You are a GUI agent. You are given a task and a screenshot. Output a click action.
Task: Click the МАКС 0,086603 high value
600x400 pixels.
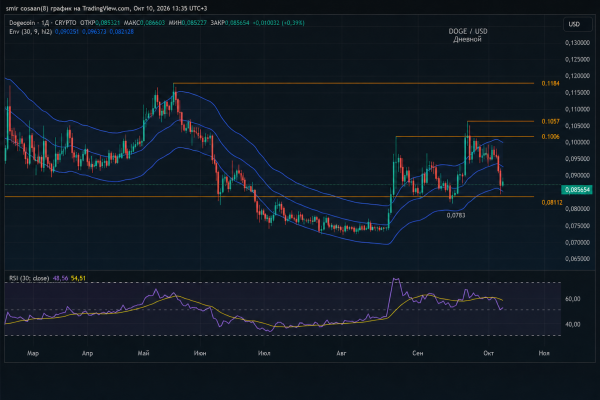click(x=144, y=23)
